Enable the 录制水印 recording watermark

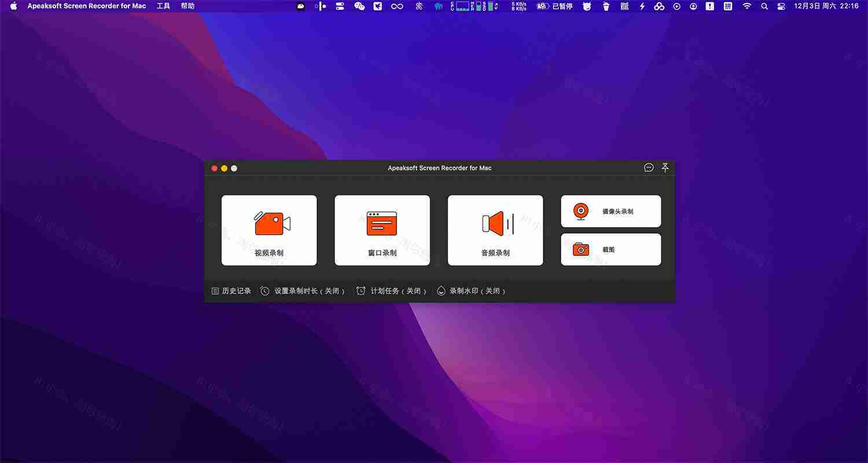(x=472, y=291)
